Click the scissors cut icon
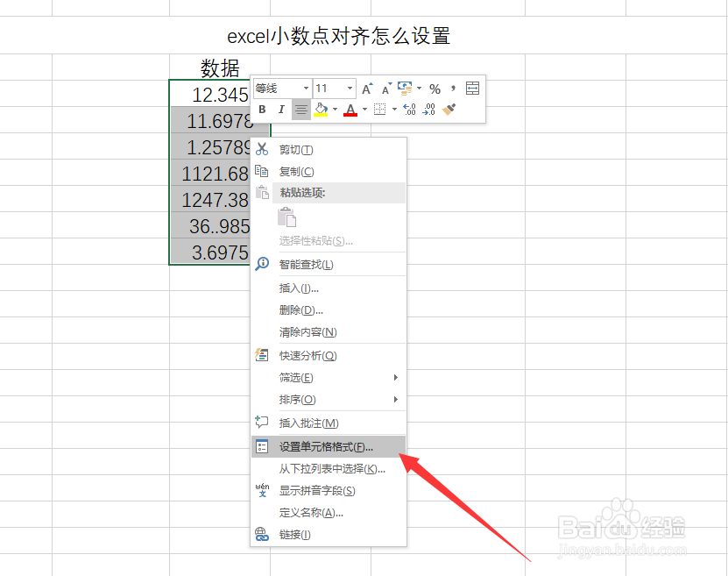This screenshot has width=728, height=576. pos(262,149)
